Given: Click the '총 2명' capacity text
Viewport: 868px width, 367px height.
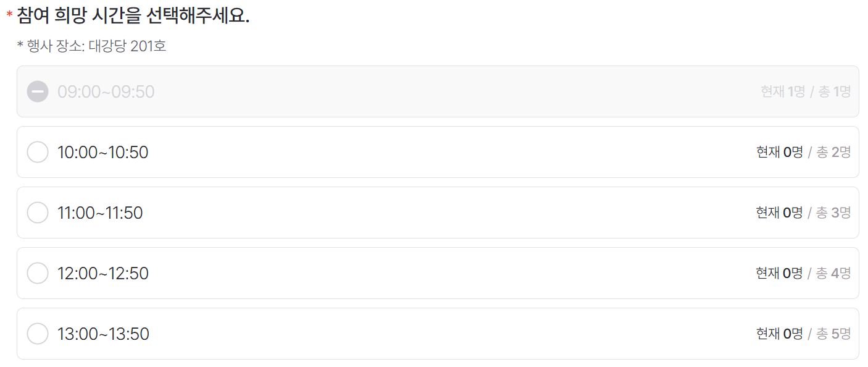Looking at the screenshot, I should click(833, 152).
